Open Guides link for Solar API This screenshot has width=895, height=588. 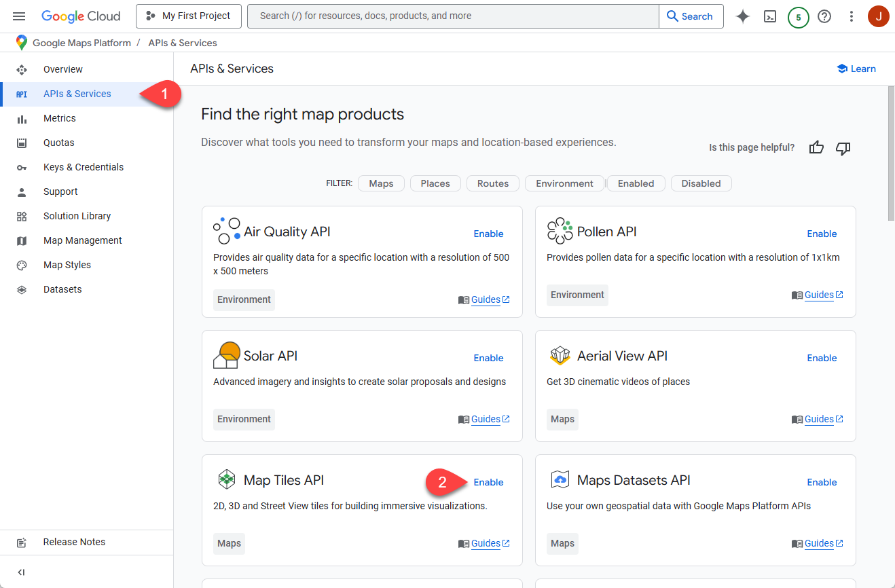(x=484, y=419)
